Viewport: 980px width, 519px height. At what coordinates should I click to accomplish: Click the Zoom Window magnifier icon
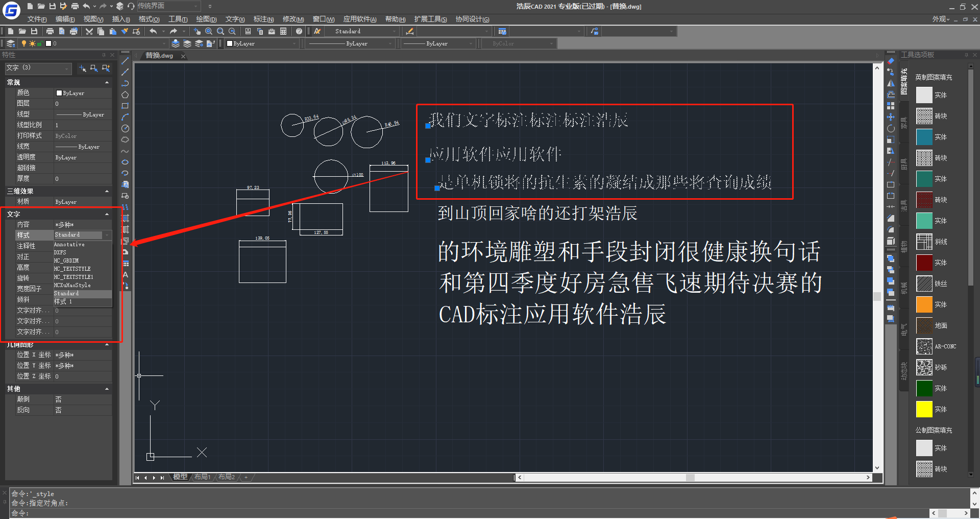point(220,31)
